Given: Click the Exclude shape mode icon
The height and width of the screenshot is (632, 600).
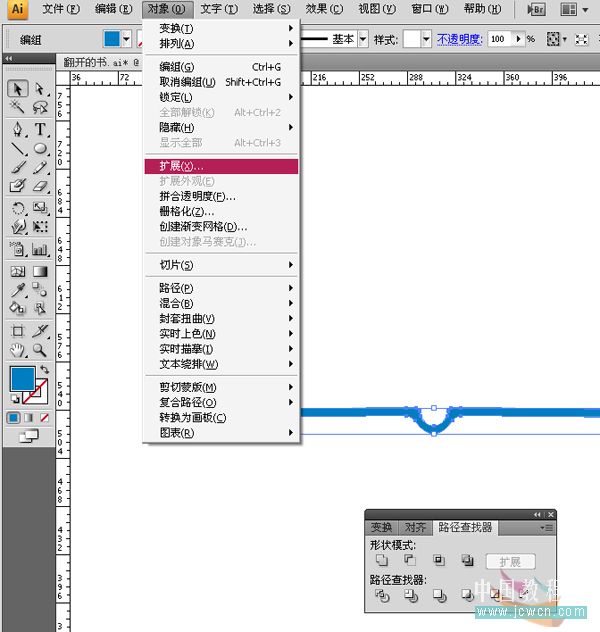Looking at the screenshot, I should pos(467,560).
